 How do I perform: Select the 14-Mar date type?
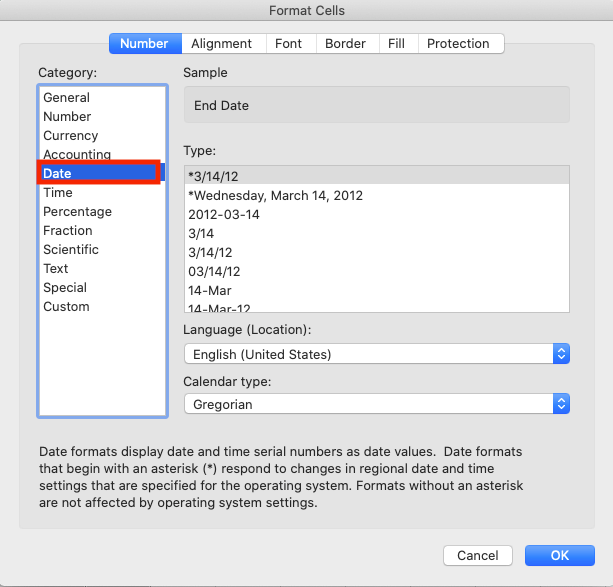[210, 291]
